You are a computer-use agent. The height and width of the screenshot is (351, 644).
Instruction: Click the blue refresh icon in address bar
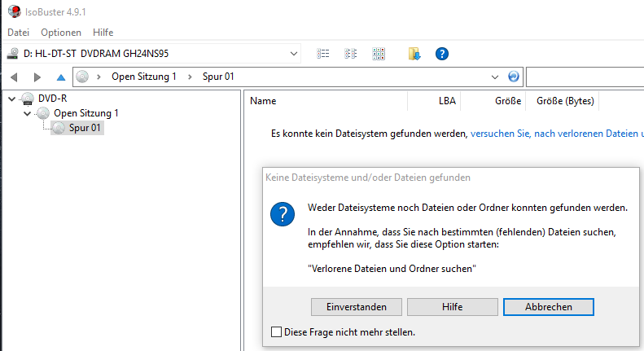pos(514,77)
